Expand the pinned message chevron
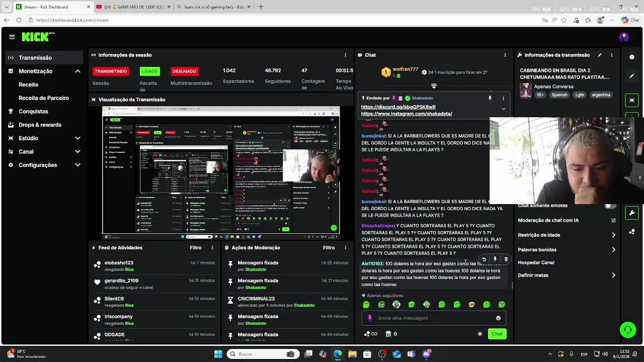 coord(503,109)
